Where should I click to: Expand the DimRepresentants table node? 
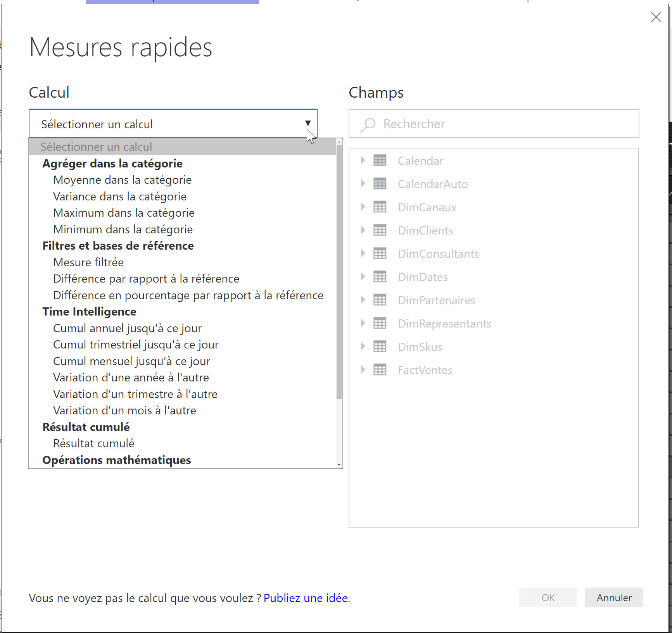(x=363, y=323)
